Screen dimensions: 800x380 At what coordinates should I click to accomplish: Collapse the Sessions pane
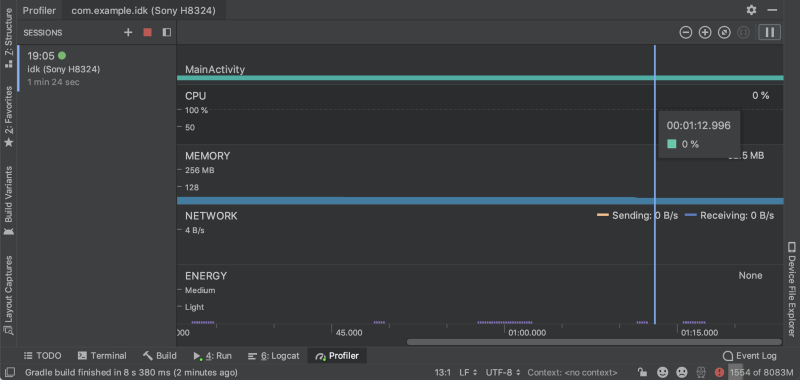166,33
